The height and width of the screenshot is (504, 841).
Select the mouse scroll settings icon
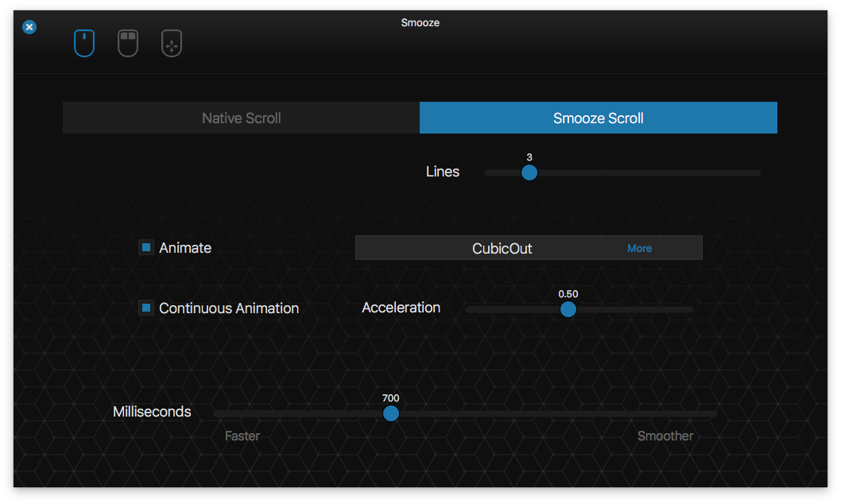point(84,43)
